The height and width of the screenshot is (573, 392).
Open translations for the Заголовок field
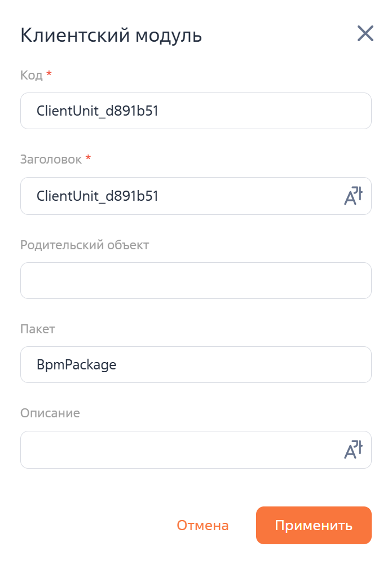click(x=353, y=196)
